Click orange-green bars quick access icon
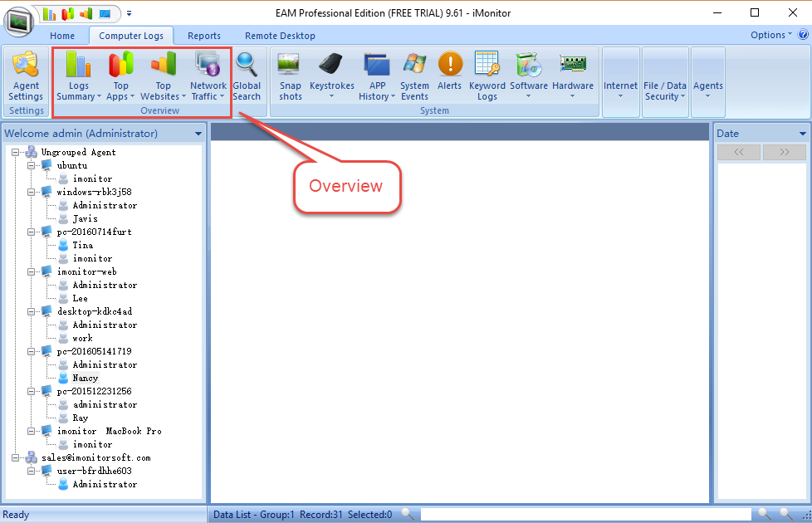This screenshot has width=812, height=523. (86, 14)
